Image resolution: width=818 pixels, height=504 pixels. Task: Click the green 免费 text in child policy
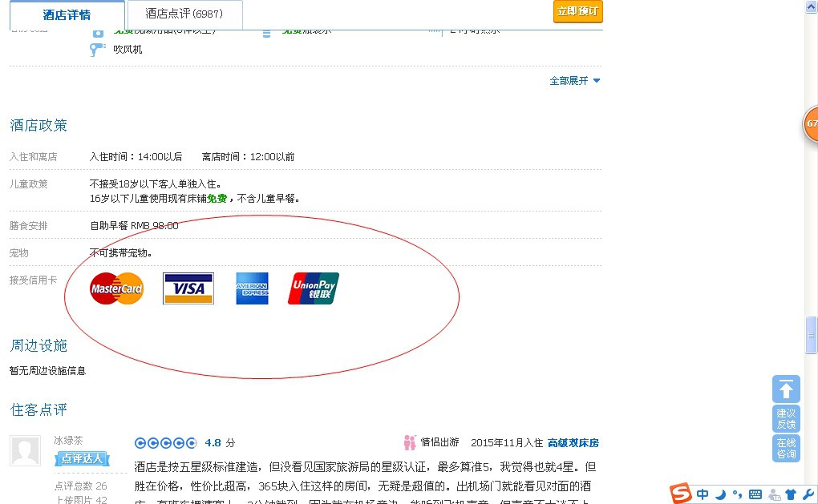217,199
